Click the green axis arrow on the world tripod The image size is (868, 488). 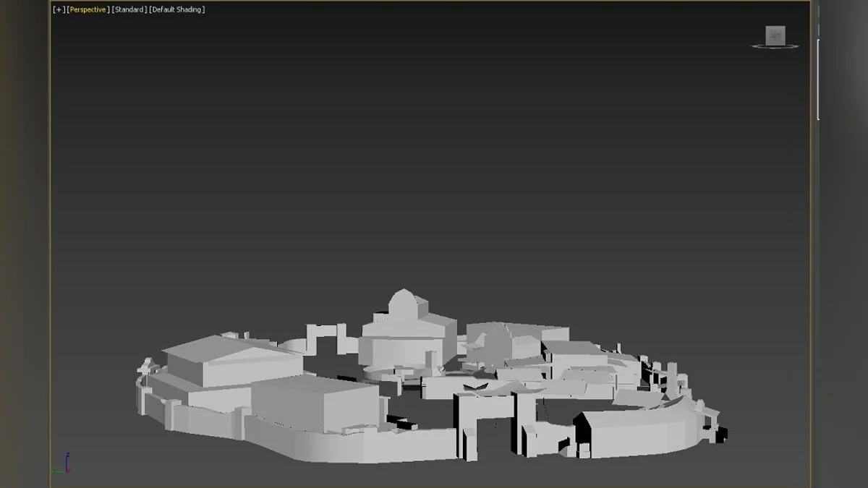point(56,471)
